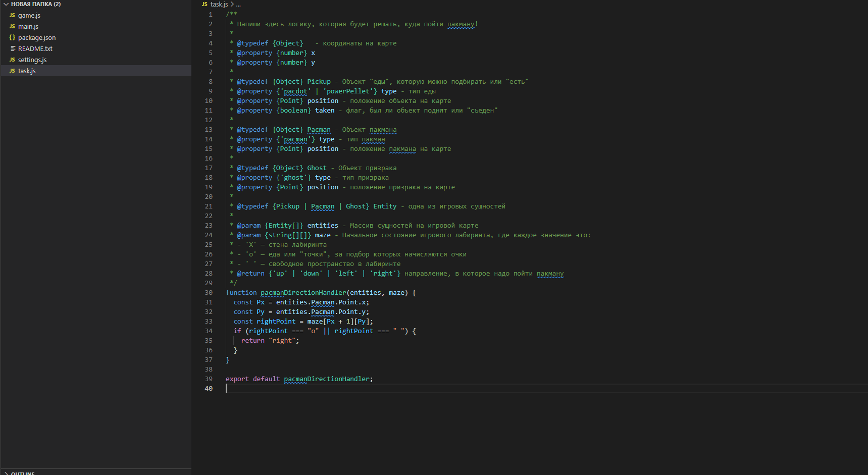Click underlined 'Pacman' typedef name on line 13
The width and height of the screenshot is (868, 475).
319,130
